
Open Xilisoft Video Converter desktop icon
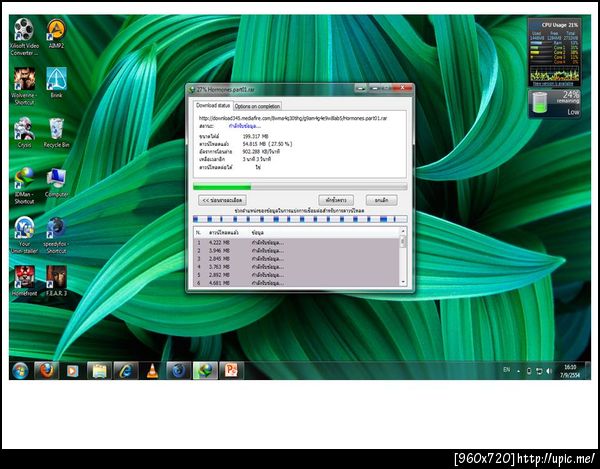click(x=24, y=36)
